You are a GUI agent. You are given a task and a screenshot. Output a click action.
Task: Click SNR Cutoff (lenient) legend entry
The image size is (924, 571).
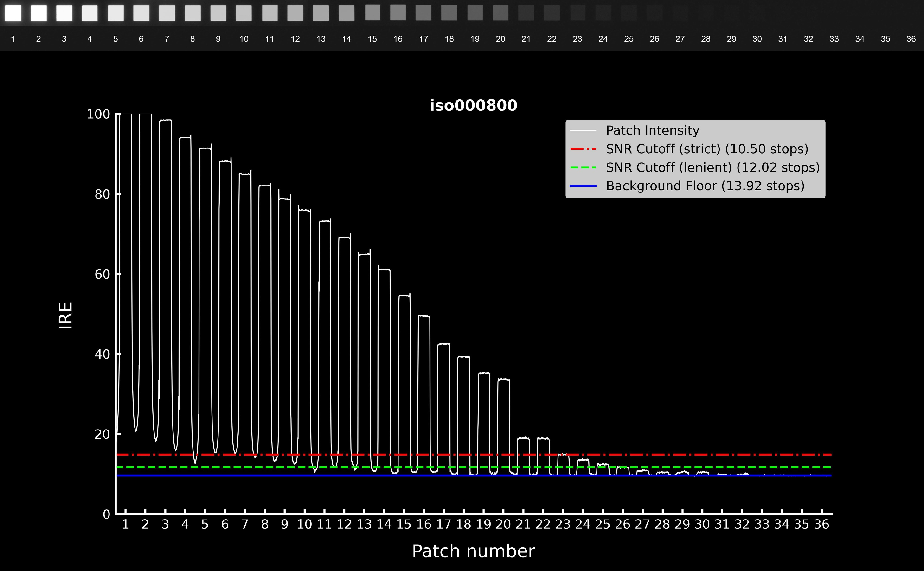[712, 167]
